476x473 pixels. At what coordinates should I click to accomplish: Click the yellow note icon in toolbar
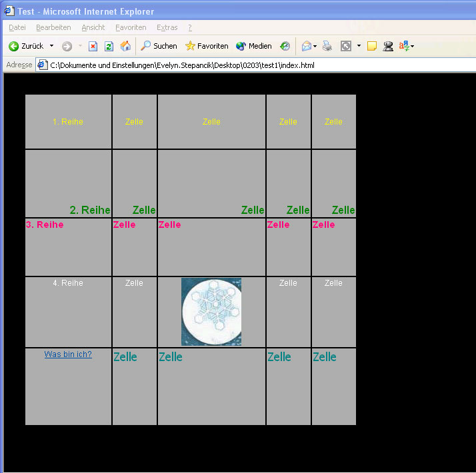pyautogui.click(x=372, y=46)
